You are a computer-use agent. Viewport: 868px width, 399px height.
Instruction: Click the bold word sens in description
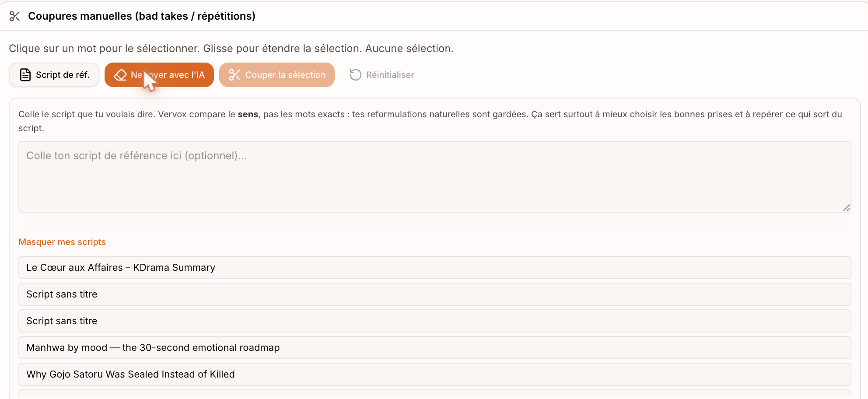pyautogui.click(x=248, y=114)
